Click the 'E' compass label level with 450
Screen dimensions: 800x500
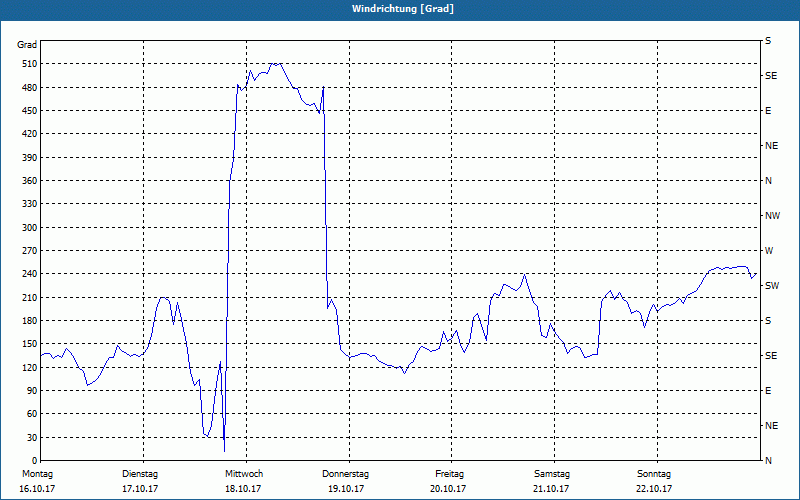(768, 111)
